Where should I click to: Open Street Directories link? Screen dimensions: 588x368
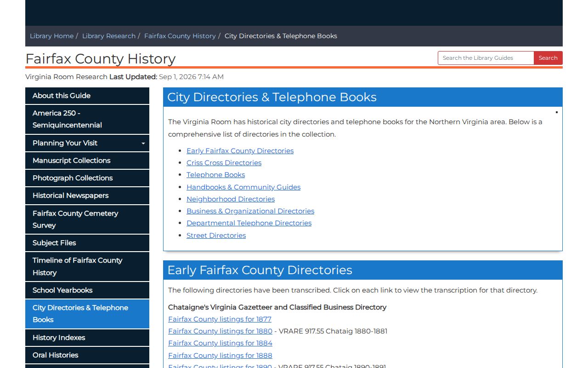pos(216,236)
